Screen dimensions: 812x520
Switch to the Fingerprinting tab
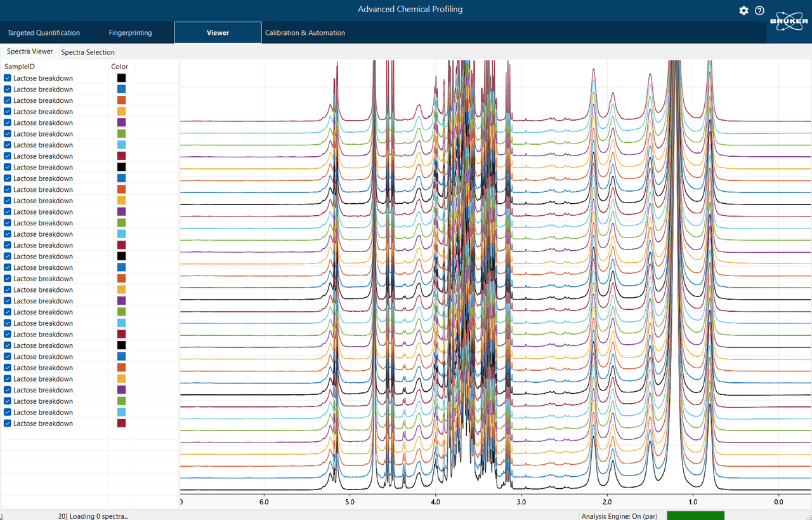click(131, 32)
